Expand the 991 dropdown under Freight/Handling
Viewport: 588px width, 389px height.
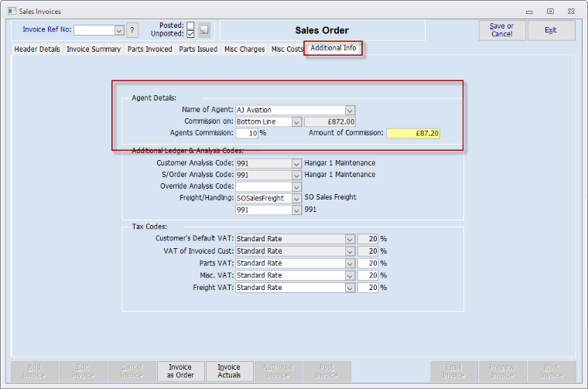tap(296, 210)
